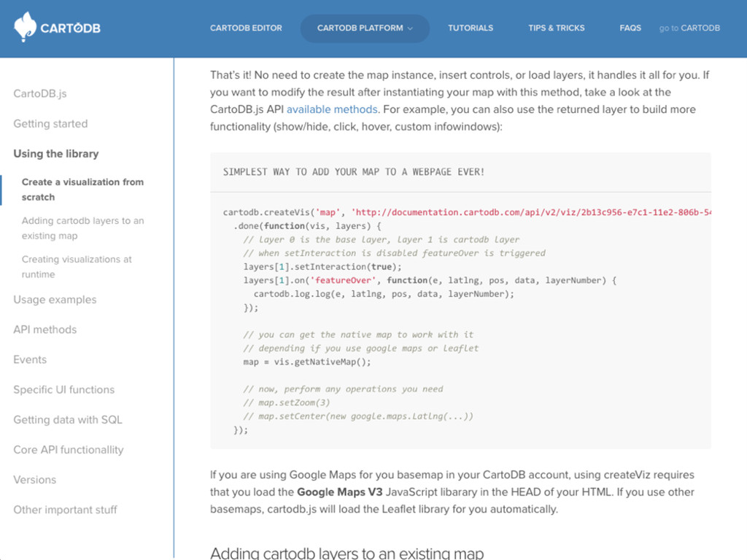Viewport: 747px width, 560px height.
Task: Click the red documentation.cartodb.com URL string
Action: [x=531, y=212]
